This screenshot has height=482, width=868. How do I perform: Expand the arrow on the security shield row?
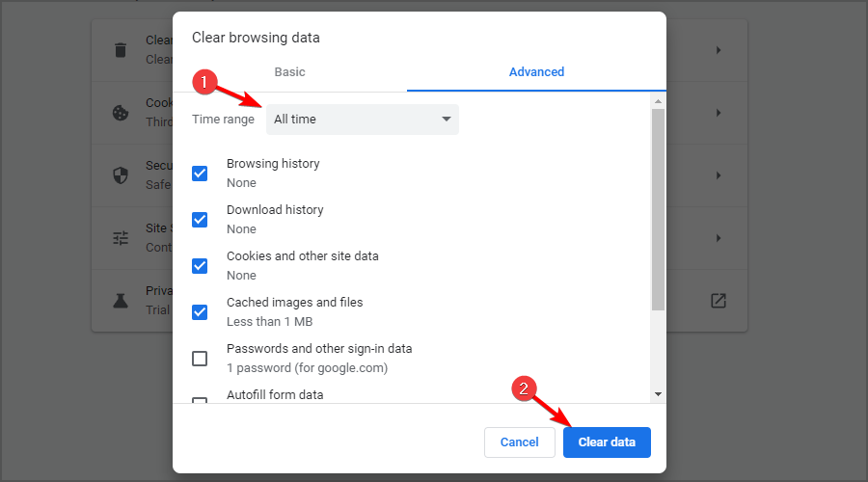[x=718, y=175]
